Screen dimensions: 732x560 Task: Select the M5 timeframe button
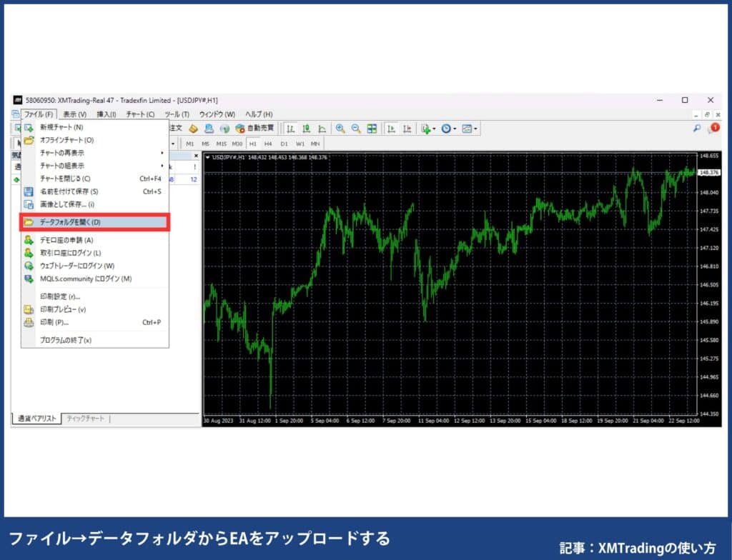[x=205, y=144]
